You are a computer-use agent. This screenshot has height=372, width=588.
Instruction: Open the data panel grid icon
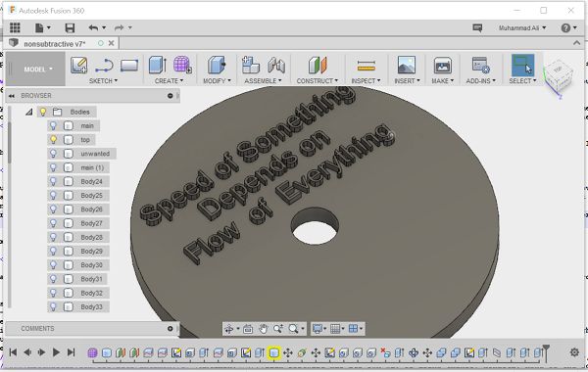pyautogui.click(x=15, y=27)
